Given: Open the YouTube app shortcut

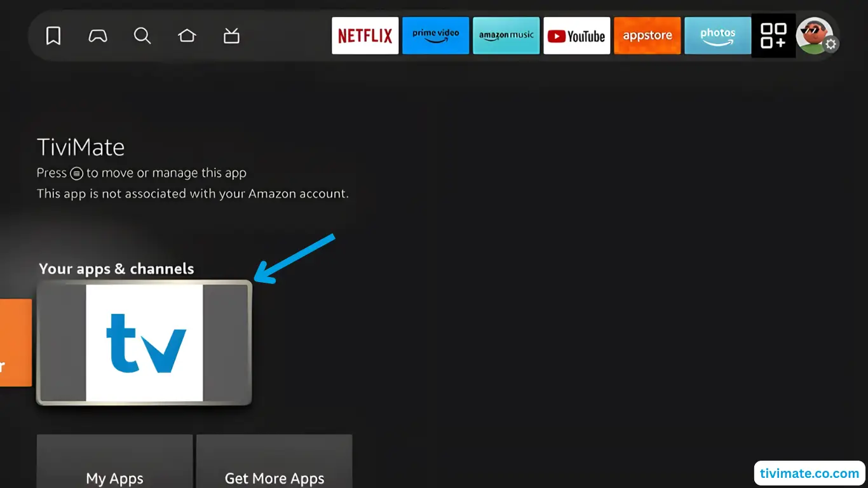Looking at the screenshot, I should point(576,36).
